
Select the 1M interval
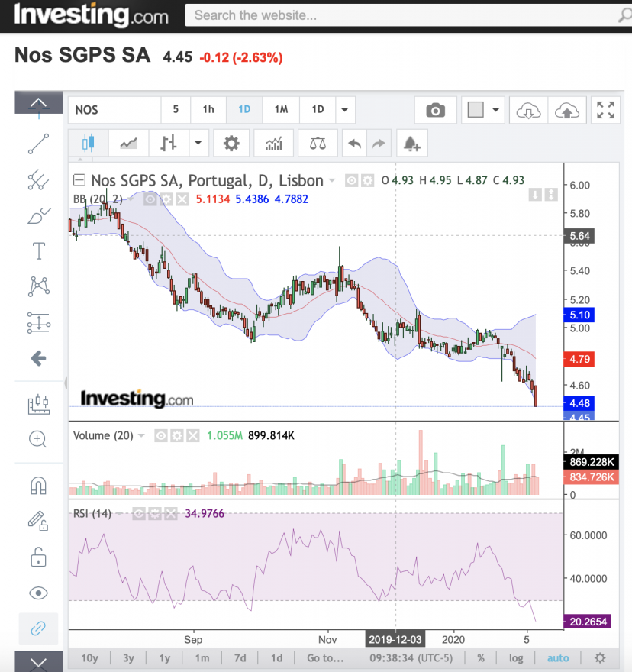(281, 110)
